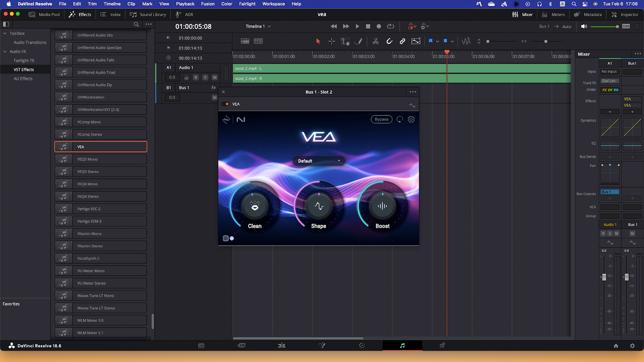The width and height of the screenshot is (644, 362).
Task: Toggle the link selection chain icon
Action: (402, 41)
